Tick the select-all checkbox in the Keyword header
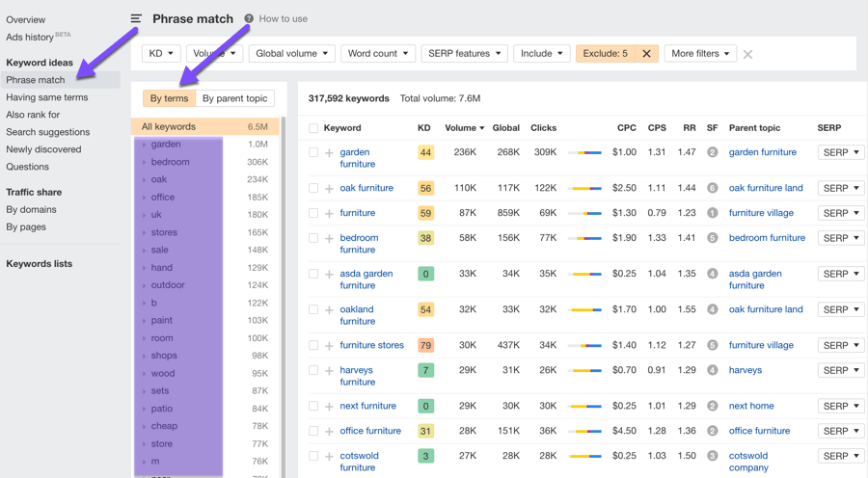 coord(313,128)
